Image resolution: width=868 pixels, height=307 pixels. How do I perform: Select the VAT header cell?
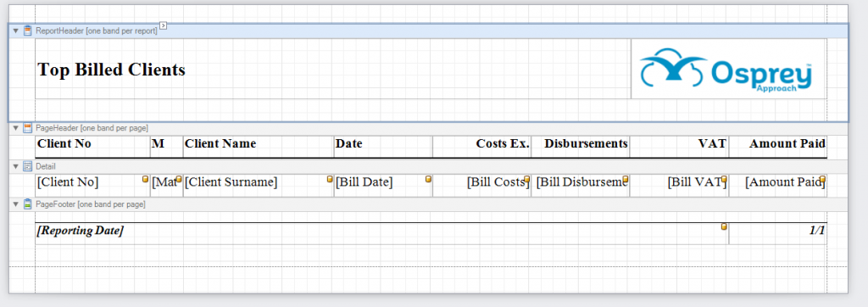679,147
